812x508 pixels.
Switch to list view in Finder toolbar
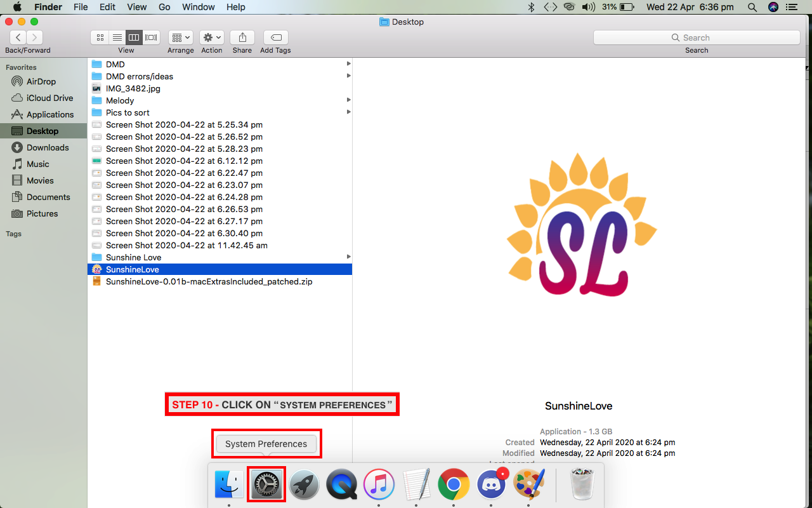[x=117, y=37]
